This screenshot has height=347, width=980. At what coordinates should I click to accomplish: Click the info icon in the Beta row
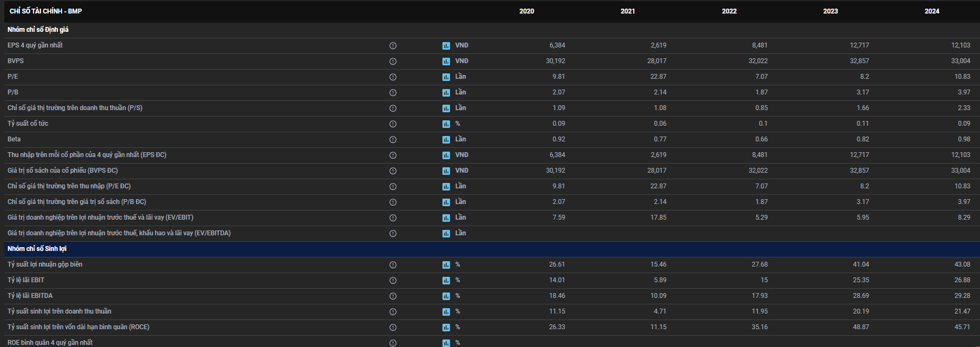tap(393, 140)
